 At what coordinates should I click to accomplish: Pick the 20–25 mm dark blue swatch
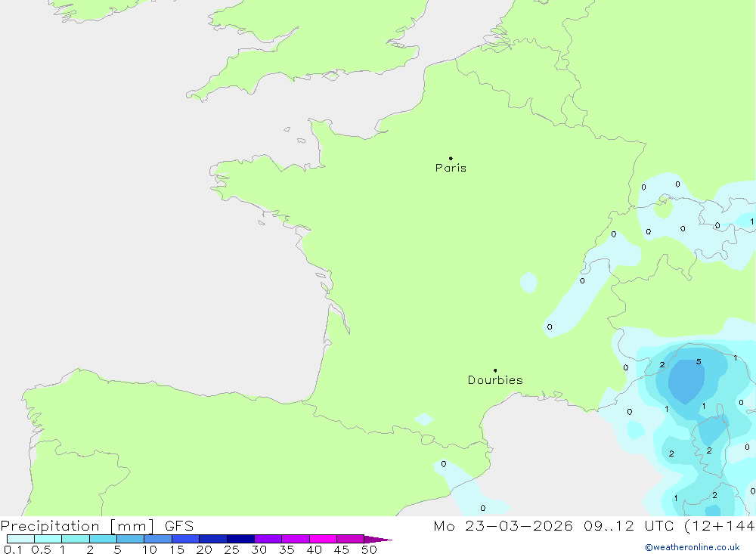[x=212, y=539]
